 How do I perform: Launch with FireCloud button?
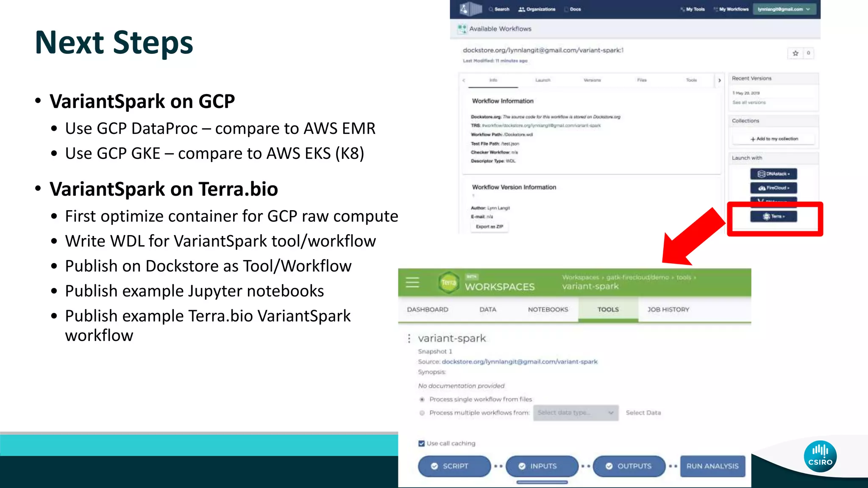(x=773, y=188)
